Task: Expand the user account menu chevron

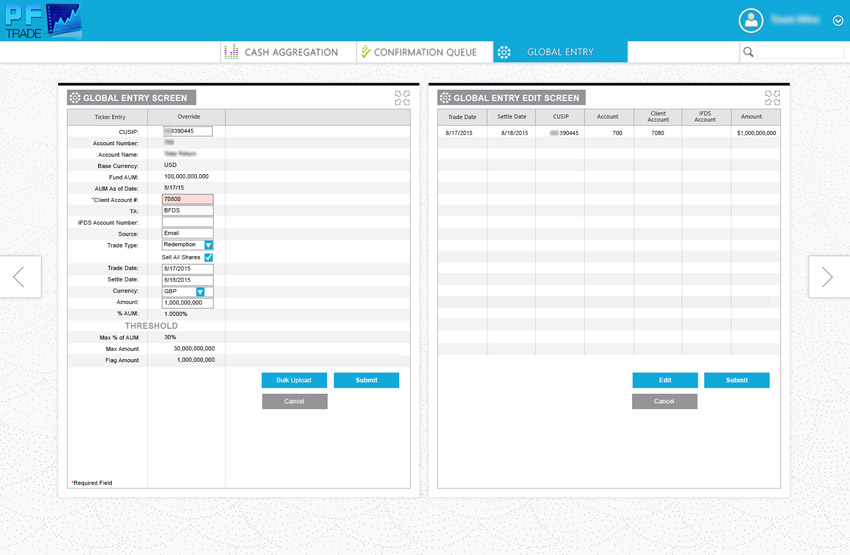Action: pos(838,21)
